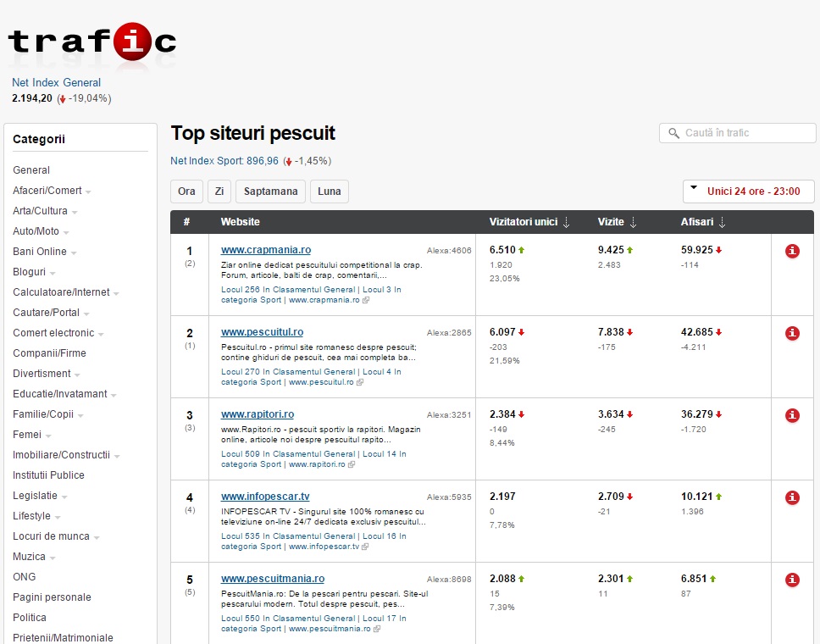This screenshot has height=644, width=820.
Task: Open external link icon next to www.pescuitul.ro
Action: coord(360,382)
